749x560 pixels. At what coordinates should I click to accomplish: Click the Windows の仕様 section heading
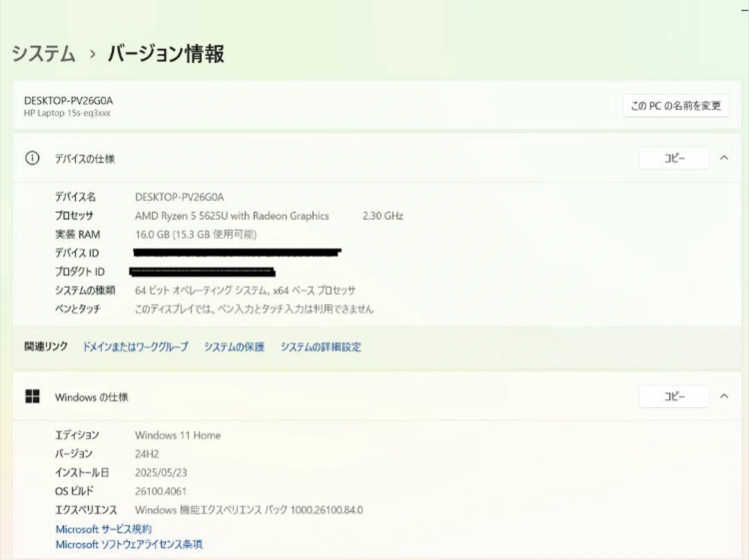click(x=92, y=397)
